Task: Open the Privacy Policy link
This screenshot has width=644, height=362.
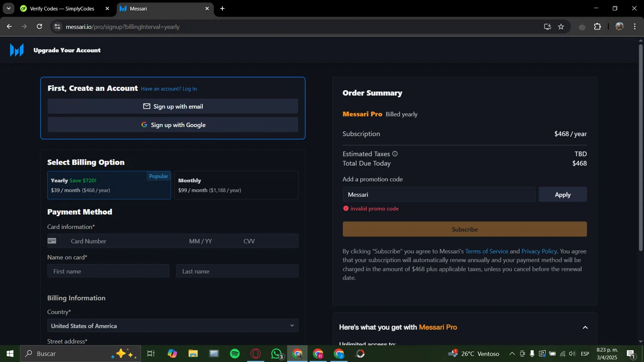Action: (539, 251)
